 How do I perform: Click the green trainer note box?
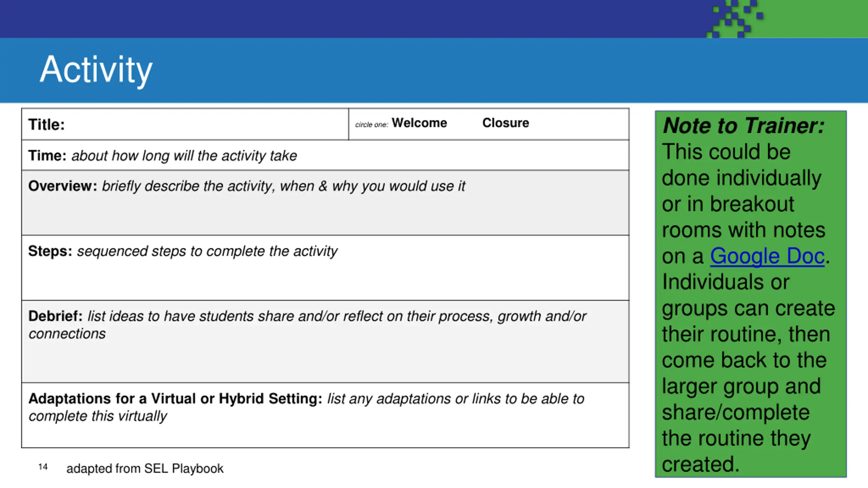(751, 294)
